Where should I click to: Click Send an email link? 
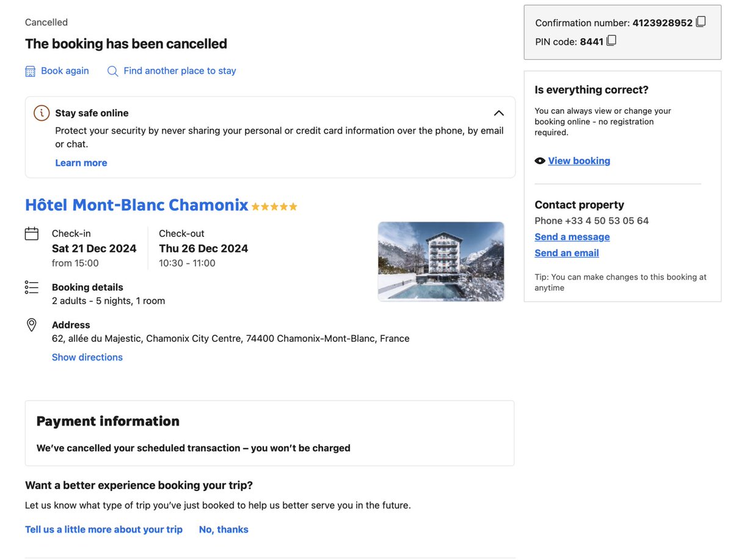[x=566, y=253]
